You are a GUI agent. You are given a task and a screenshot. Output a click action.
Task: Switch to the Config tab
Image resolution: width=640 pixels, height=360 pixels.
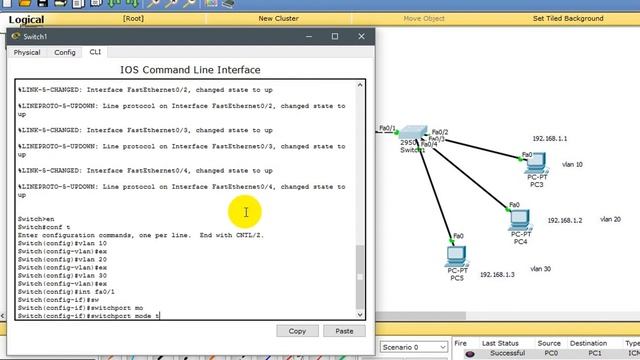64,52
